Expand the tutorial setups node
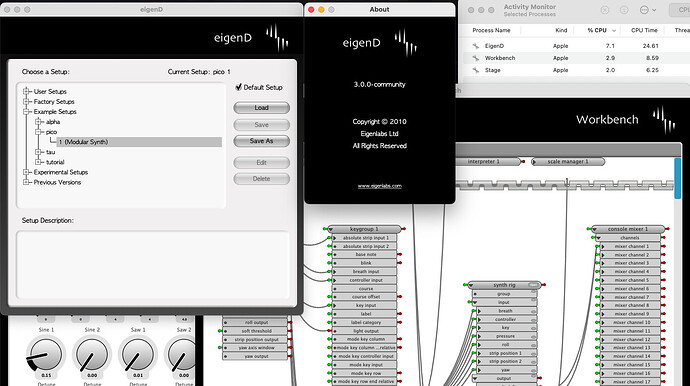Image resolution: width=690 pixels, height=386 pixels. point(38,162)
